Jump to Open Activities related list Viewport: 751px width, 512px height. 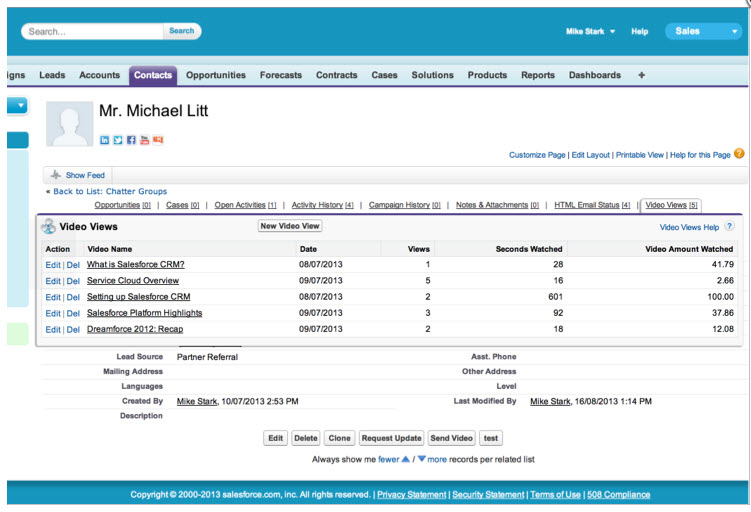pos(245,205)
